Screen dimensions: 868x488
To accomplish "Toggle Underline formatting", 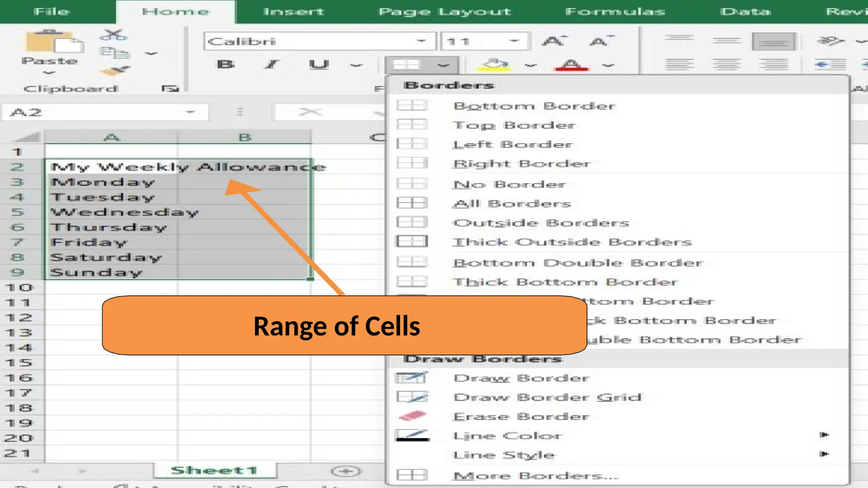I will [319, 65].
